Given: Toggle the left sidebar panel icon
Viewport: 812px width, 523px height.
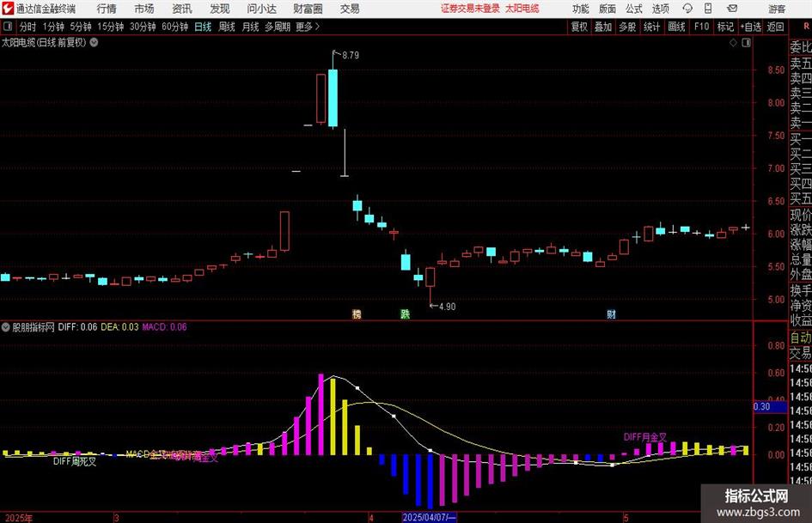Looking at the screenshot, I should tap(7, 27).
